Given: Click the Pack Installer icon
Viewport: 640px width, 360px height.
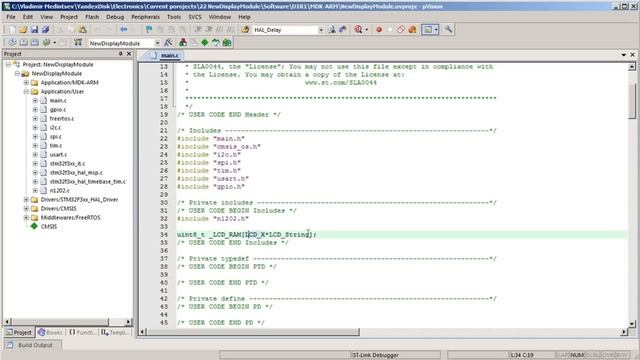Looking at the screenshot, I should 227,42.
